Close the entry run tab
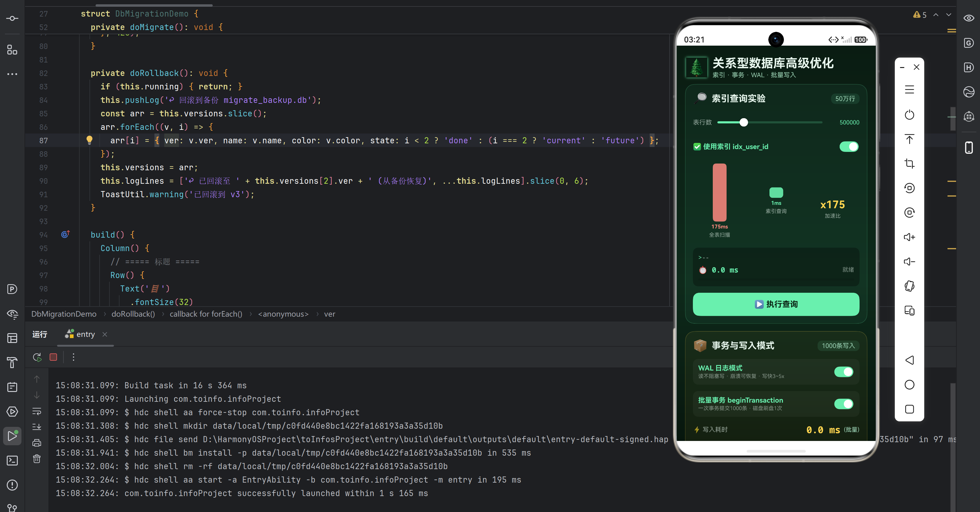The width and height of the screenshot is (980, 512). 104,334
